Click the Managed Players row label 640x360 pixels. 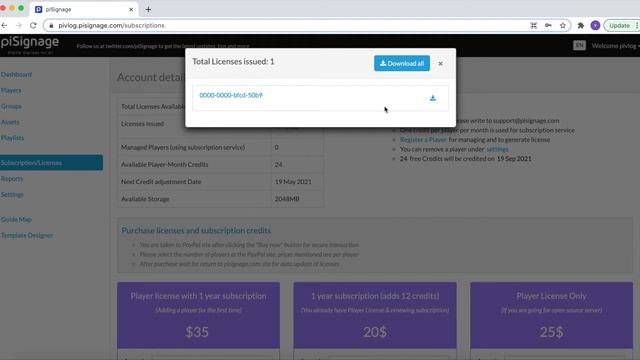coord(183,147)
